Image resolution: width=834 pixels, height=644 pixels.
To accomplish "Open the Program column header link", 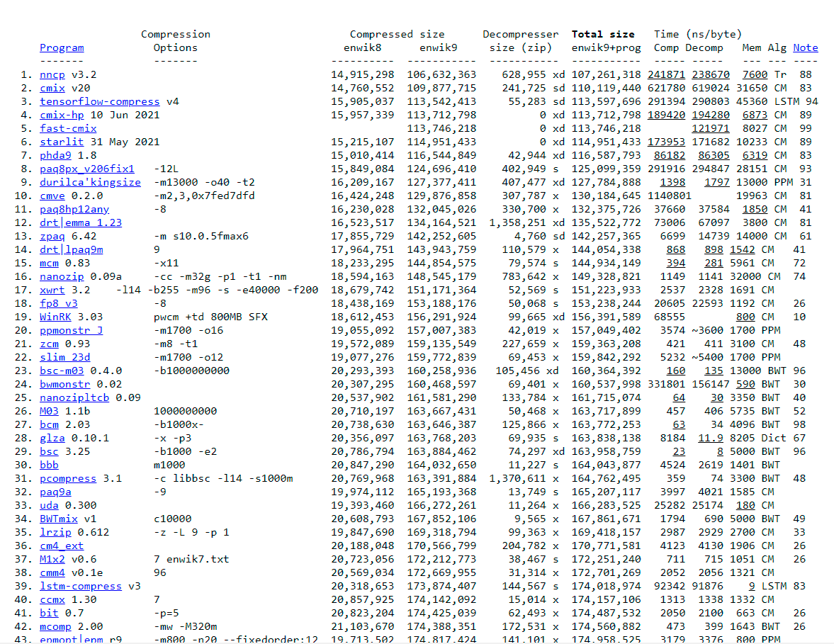I will click(62, 47).
